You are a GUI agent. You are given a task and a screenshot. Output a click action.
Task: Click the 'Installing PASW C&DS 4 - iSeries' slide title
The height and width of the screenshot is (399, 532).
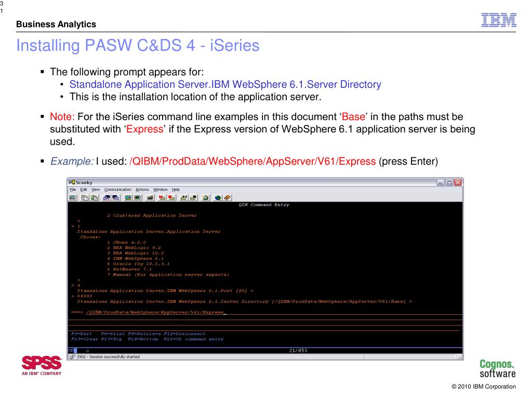(x=138, y=46)
